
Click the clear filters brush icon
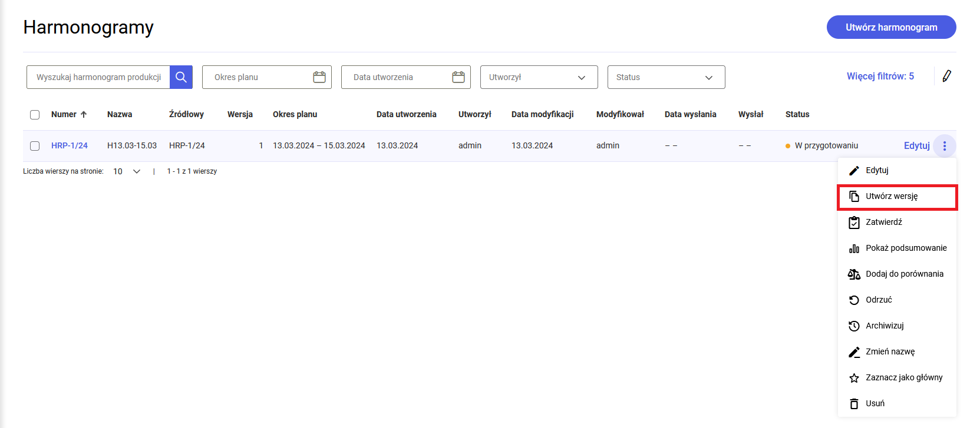point(946,76)
